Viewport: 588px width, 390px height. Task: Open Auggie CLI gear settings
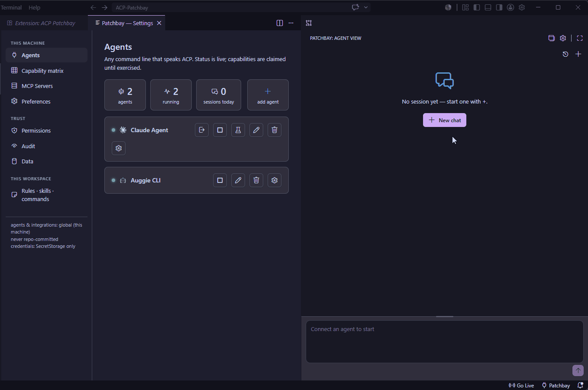coord(275,180)
